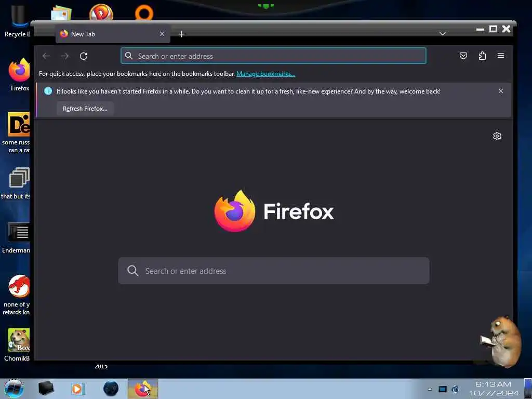Click the Refresh Firefox button
532x399 pixels.
point(85,109)
